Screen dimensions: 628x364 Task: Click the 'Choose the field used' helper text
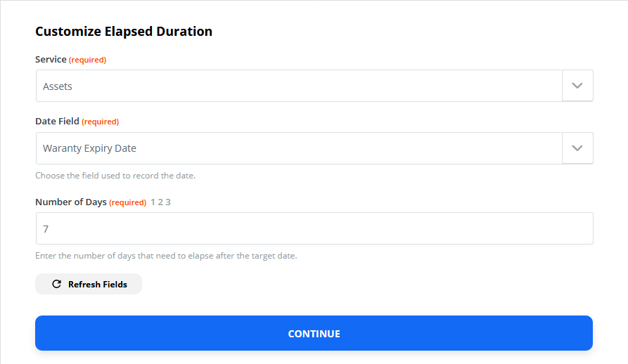tap(115, 176)
